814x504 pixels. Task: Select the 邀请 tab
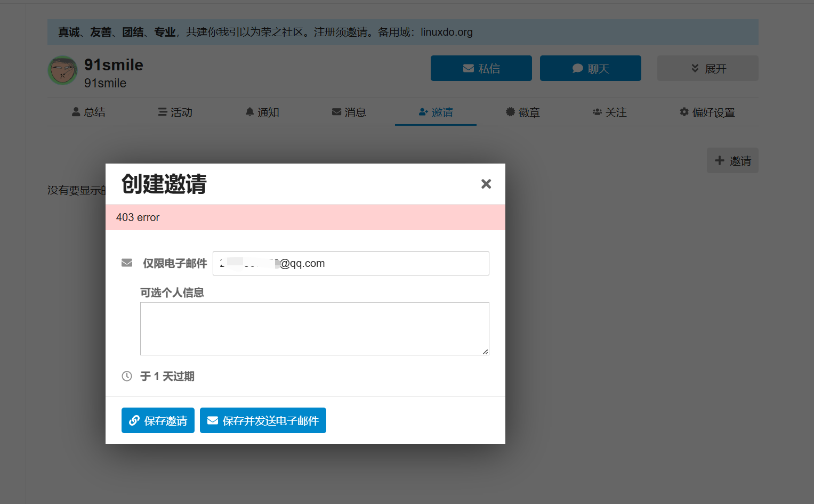point(436,112)
